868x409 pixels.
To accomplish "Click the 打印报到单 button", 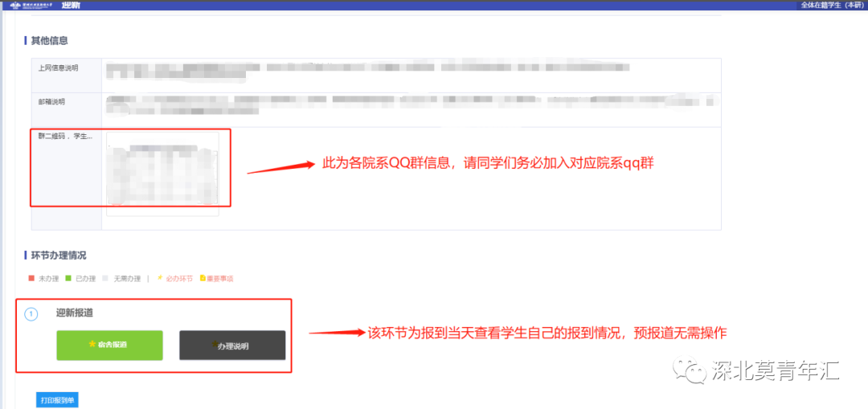I will pyautogui.click(x=57, y=399).
